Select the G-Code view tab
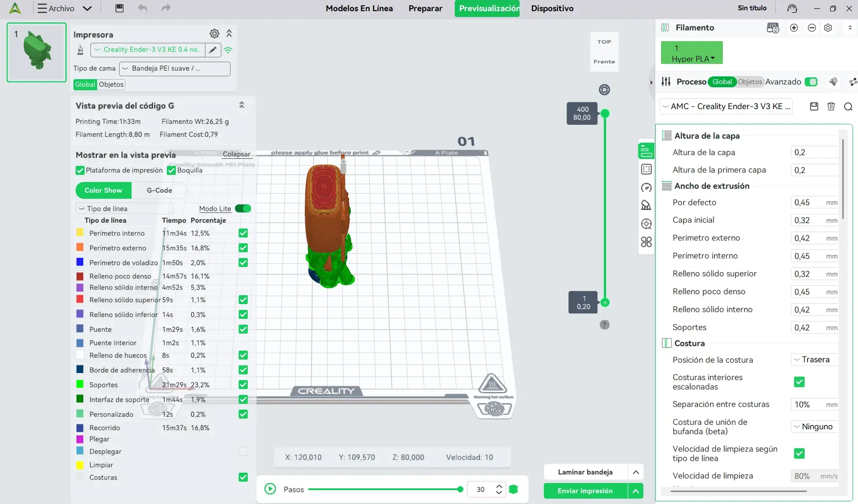858x504 pixels. pos(159,191)
